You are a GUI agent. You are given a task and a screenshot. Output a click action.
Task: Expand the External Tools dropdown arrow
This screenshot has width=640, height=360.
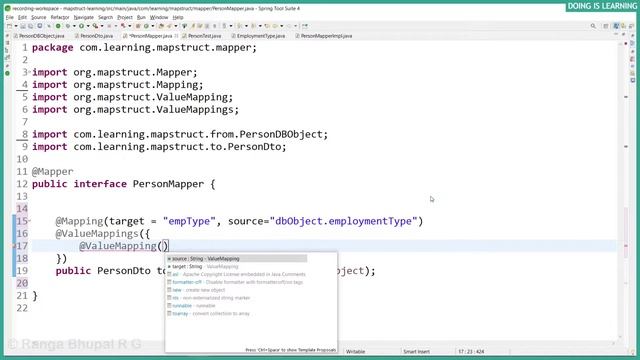(x=102, y=26)
